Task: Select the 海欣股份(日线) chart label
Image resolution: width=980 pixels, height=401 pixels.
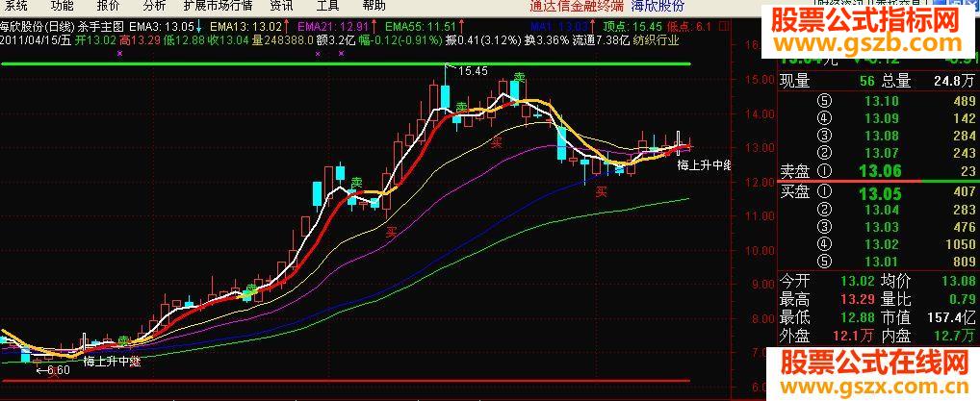Action: 38,27
